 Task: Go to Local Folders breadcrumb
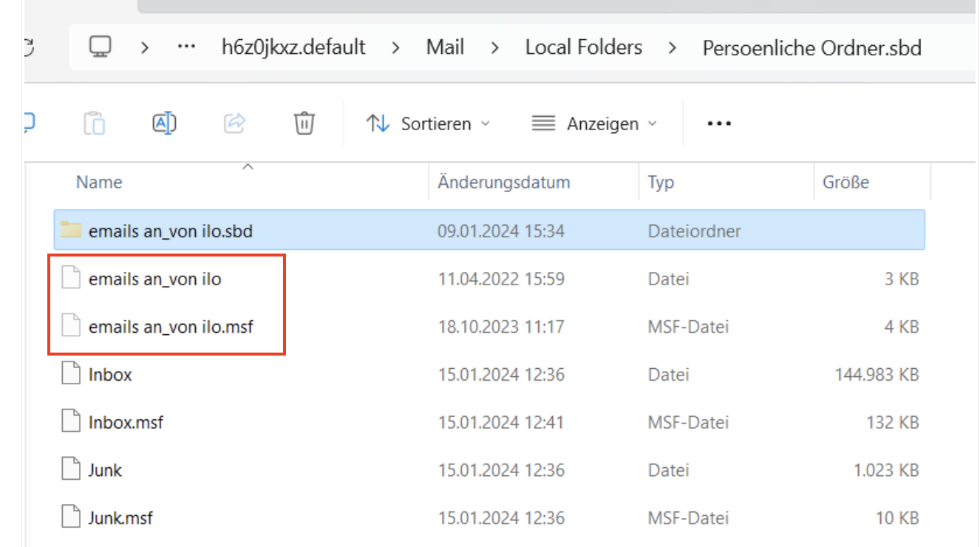click(583, 47)
